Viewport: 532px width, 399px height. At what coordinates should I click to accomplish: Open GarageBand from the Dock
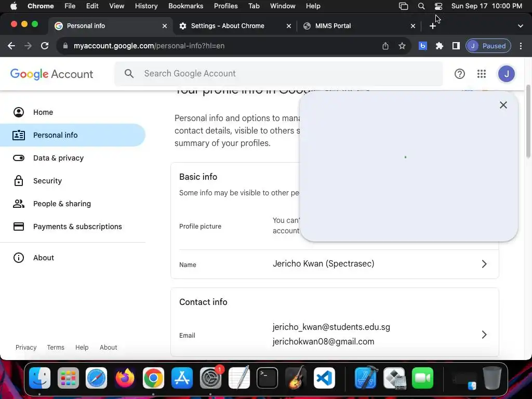coord(296,378)
